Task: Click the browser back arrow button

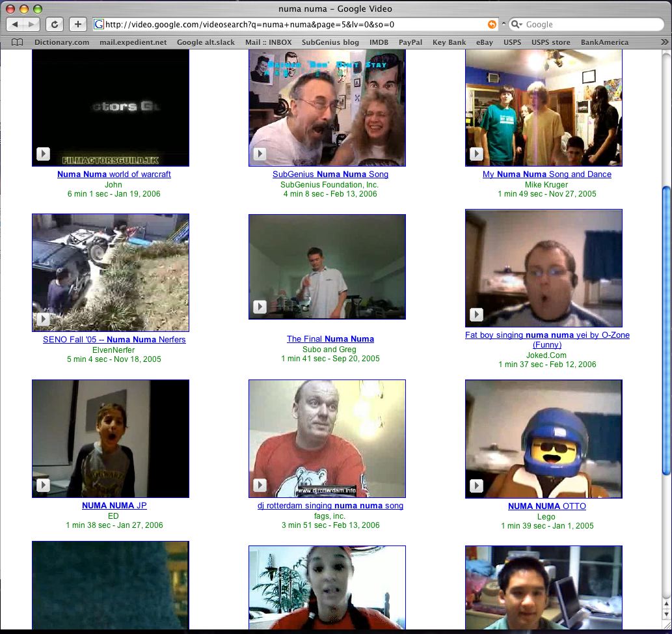Action: click(x=15, y=25)
